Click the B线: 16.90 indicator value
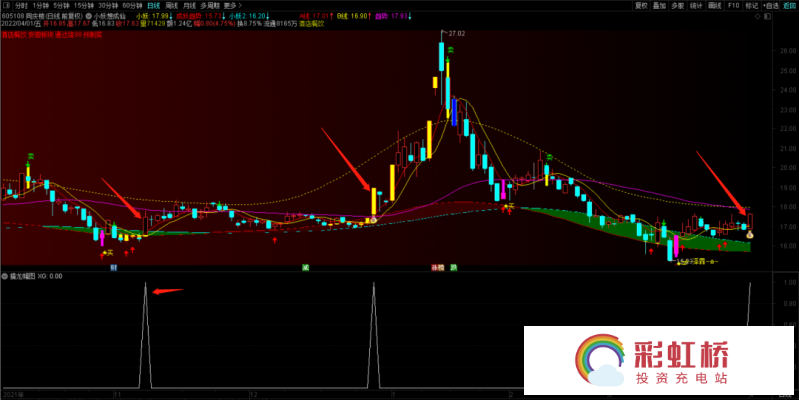The width and height of the screenshot is (799, 400). coord(354,16)
